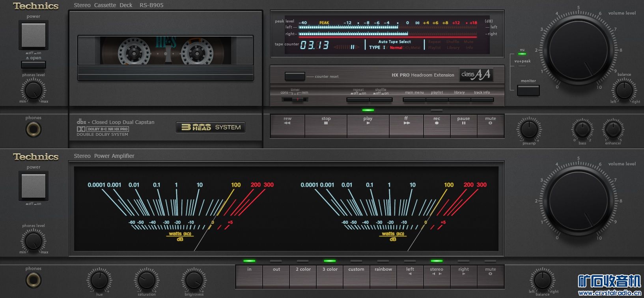The height and width of the screenshot is (298, 644).
Task: Start recording with the rec button
Action: pos(437,126)
